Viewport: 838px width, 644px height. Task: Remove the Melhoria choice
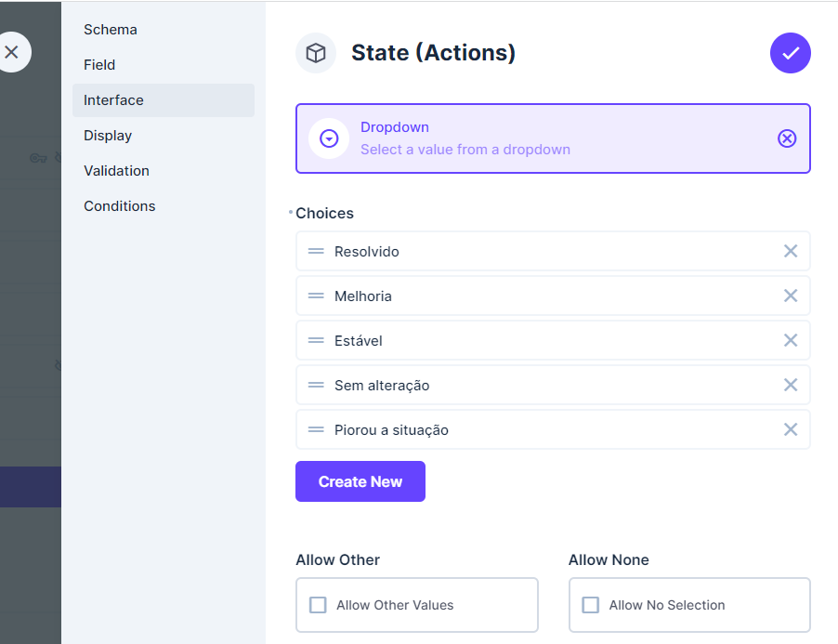791,296
